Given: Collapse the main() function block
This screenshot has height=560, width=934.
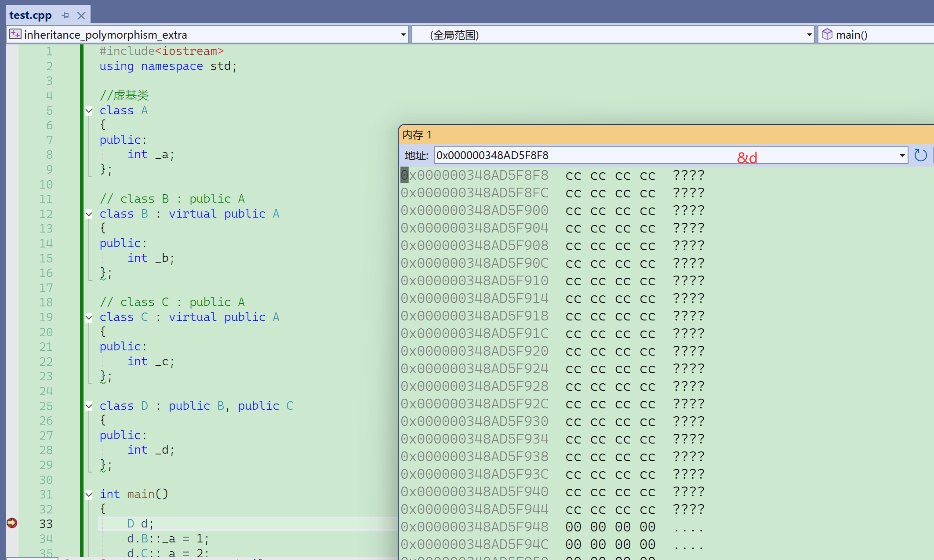Looking at the screenshot, I should pyautogui.click(x=89, y=495).
